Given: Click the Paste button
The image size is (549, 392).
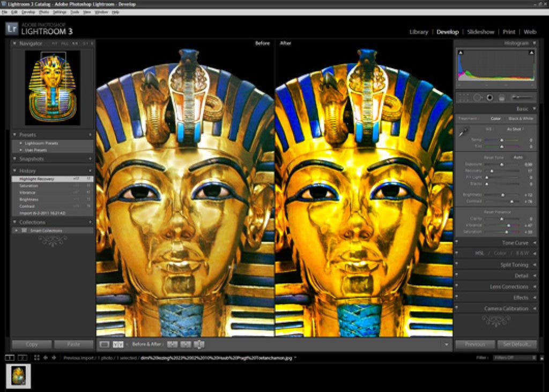Looking at the screenshot, I should [73, 344].
